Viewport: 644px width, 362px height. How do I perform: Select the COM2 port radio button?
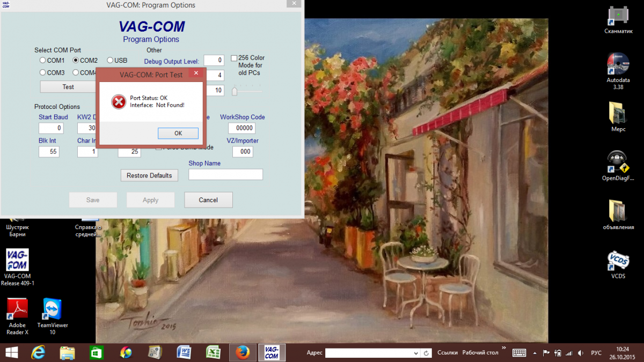tap(76, 61)
